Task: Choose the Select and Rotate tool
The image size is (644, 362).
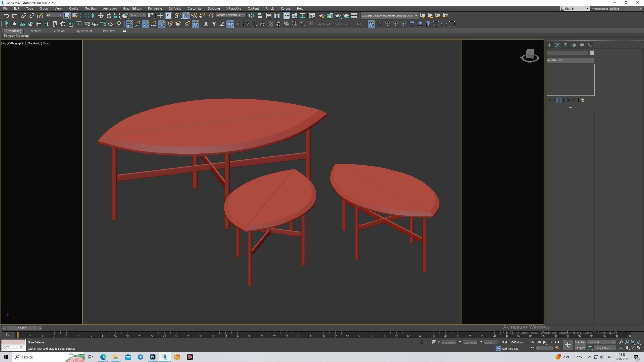Action: [109, 16]
